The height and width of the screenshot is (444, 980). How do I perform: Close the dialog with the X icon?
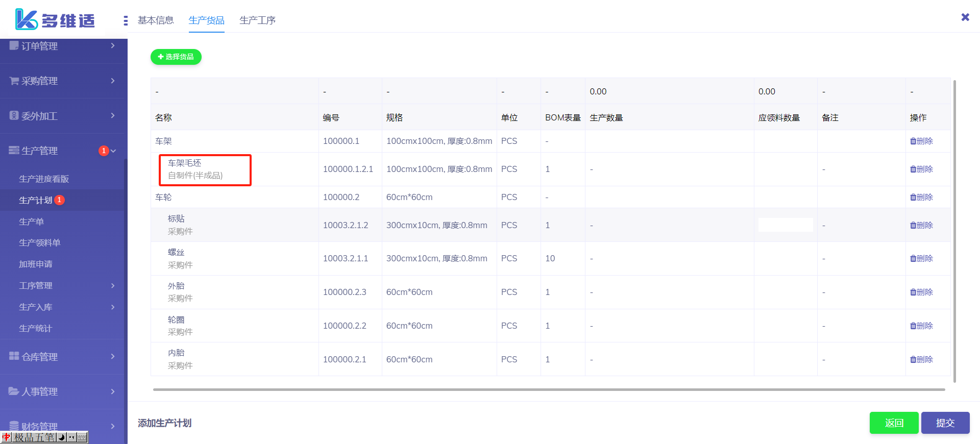click(x=965, y=17)
